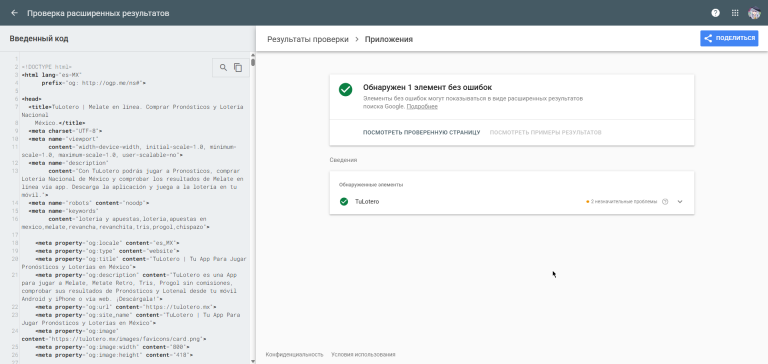Open the account avatar menu

[x=754, y=13]
